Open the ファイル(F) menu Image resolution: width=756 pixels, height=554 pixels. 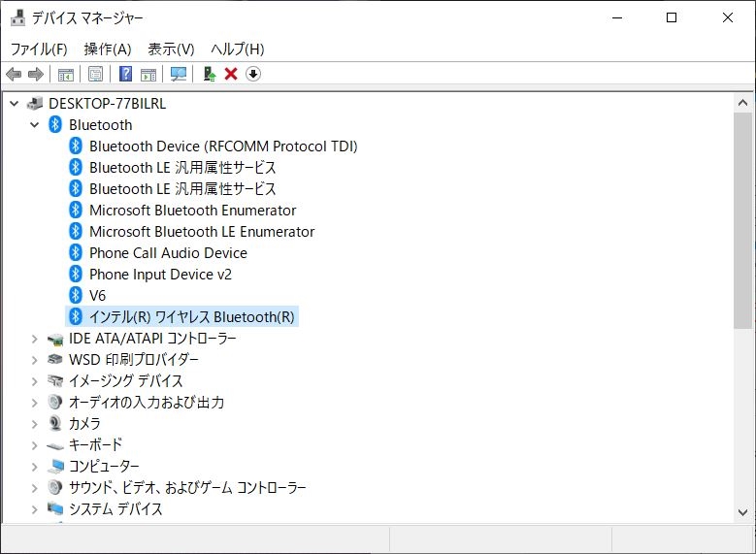39,49
